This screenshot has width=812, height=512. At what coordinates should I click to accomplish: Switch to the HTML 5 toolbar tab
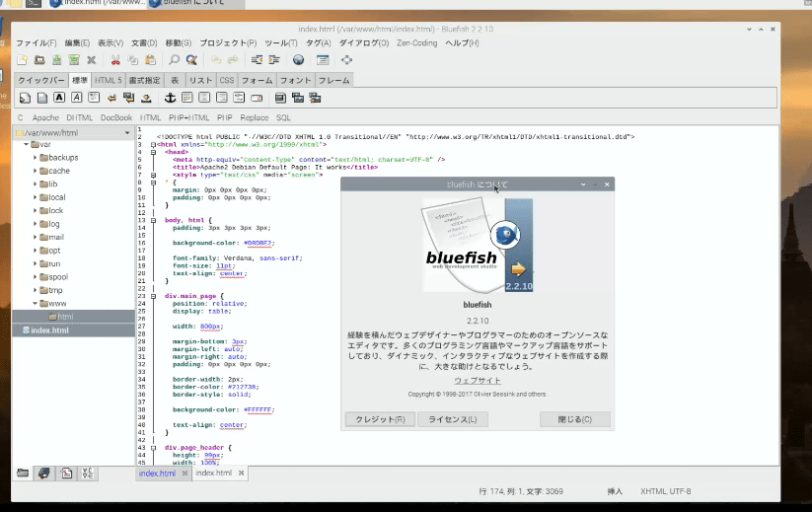tap(108, 80)
